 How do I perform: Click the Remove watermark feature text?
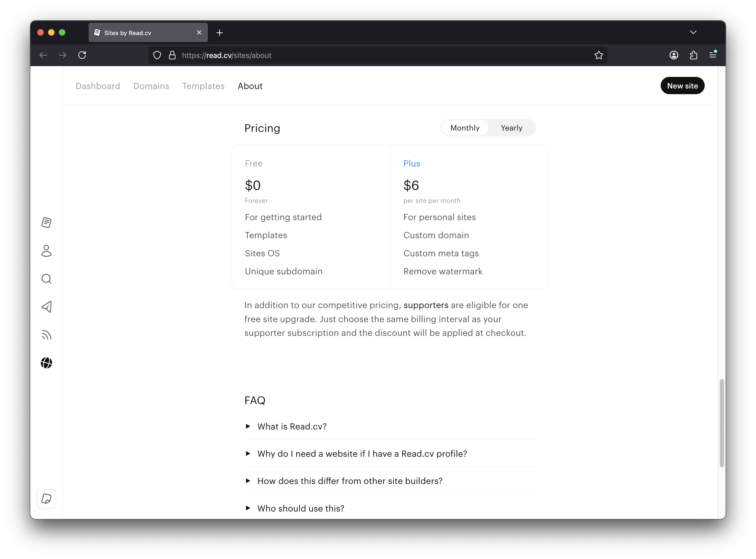(443, 271)
